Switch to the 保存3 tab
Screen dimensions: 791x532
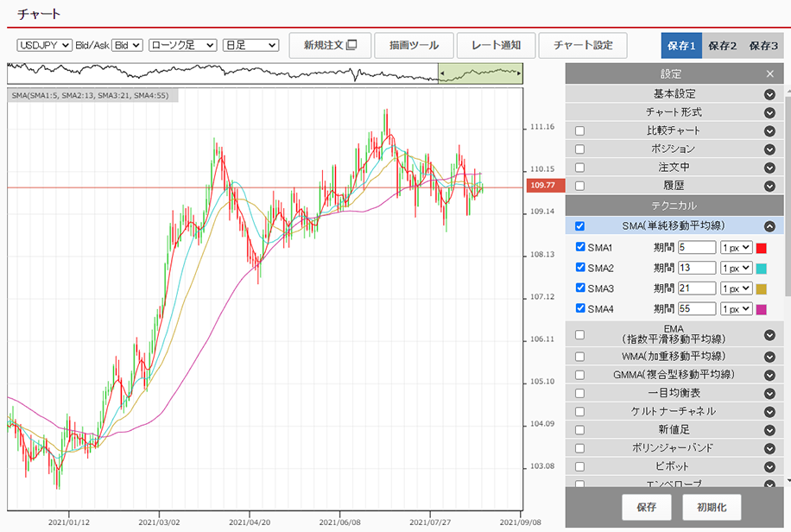pos(763,45)
